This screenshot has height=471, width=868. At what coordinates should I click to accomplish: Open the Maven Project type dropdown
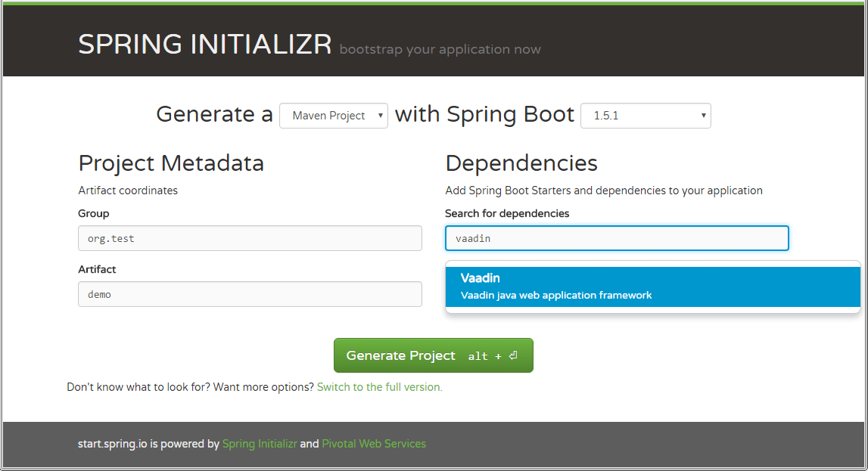[x=334, y=116]
